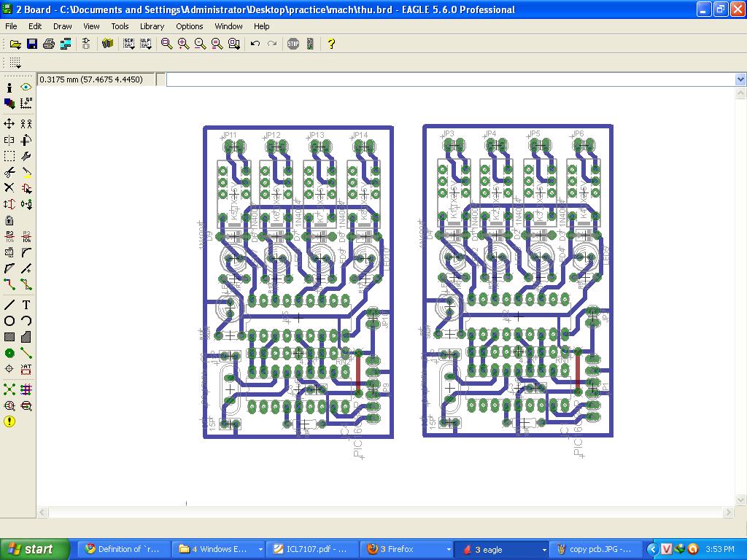Click the Print toolbar icon
Screen dimensions: 747x560
49,44
